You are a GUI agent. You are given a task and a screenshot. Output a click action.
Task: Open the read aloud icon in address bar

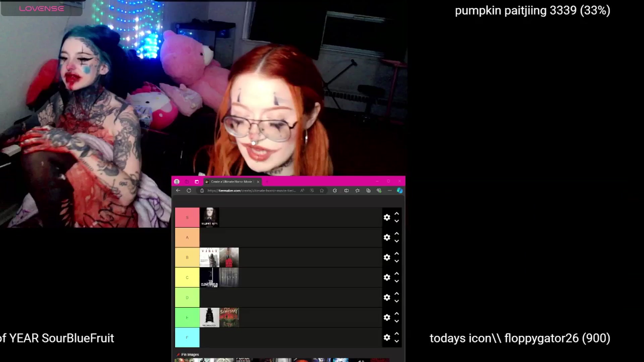click(x=302, y=190)
